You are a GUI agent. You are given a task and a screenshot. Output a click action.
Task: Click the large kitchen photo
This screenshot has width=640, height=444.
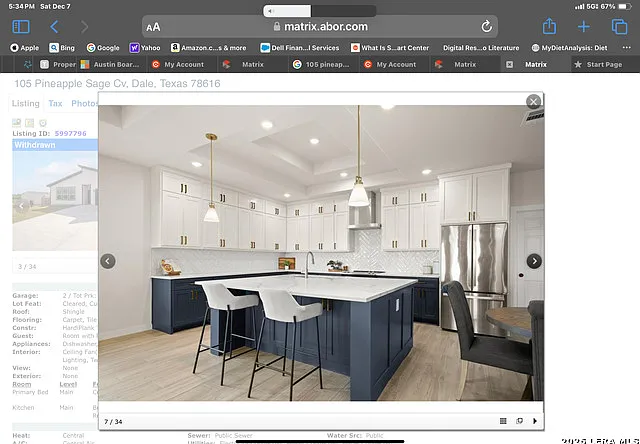(x=321, y=253)
